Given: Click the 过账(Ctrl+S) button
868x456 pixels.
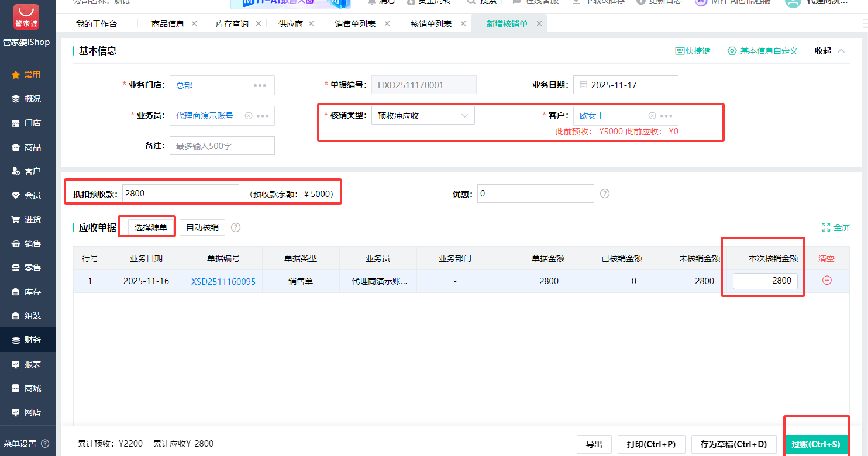Looking at the screenshot, I should coord(817,444).
